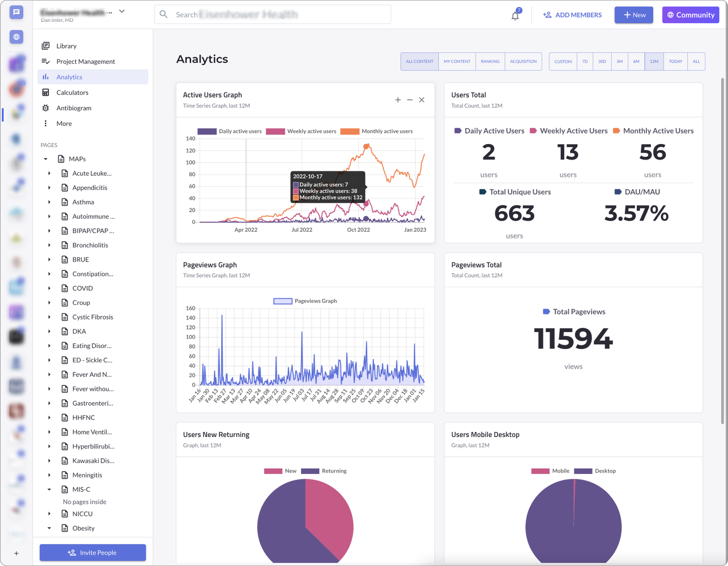Switch to the Ranking tab
Screen dimensions: 728x566
click(490, 62)
